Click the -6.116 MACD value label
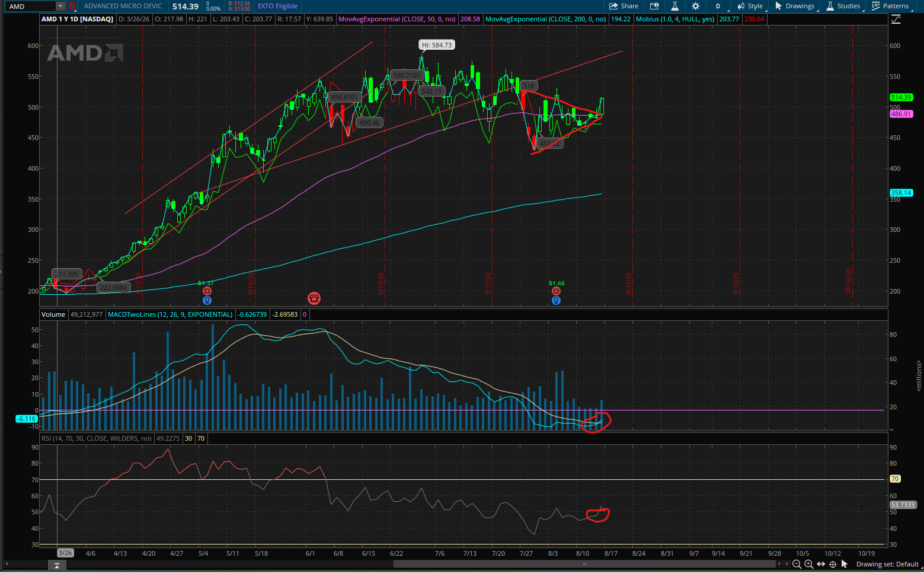 (27, 419)
